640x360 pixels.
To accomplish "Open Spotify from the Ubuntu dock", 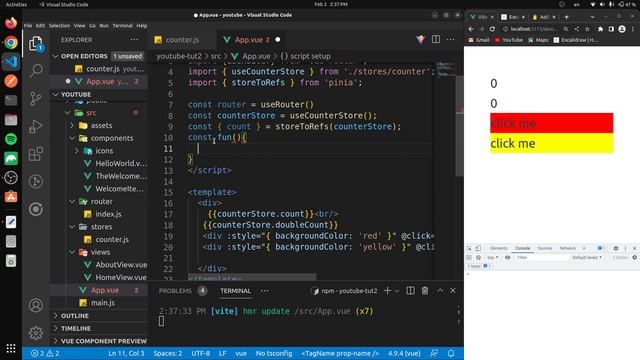I will (x=11, y=139).
